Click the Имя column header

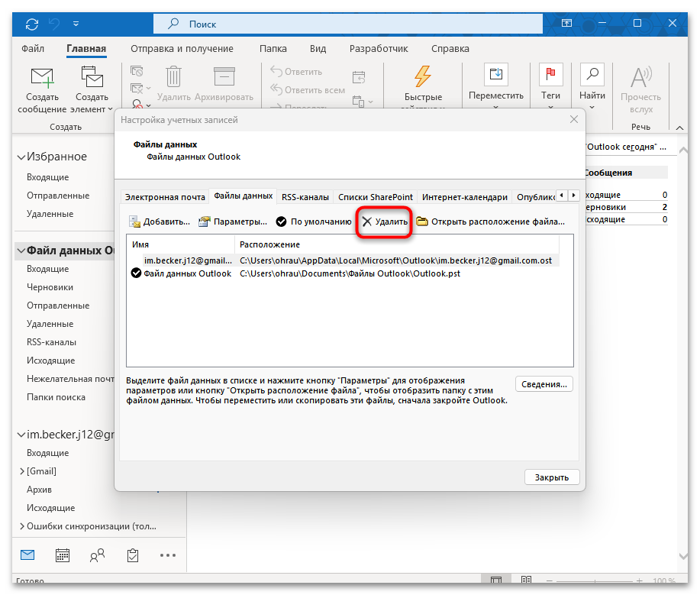(x=181, y=244)
